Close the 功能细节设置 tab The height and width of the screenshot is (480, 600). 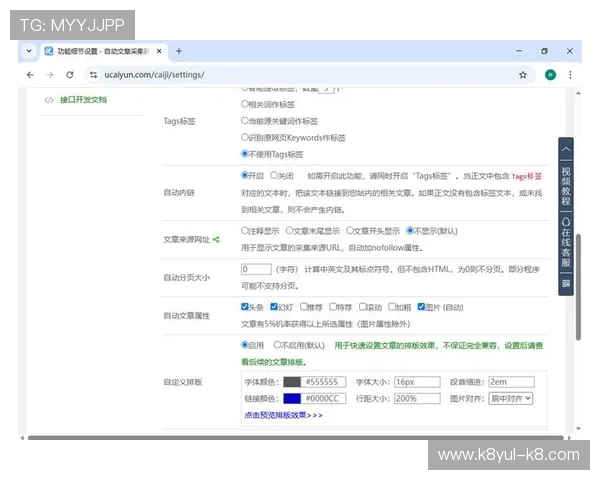pos(159,51)
